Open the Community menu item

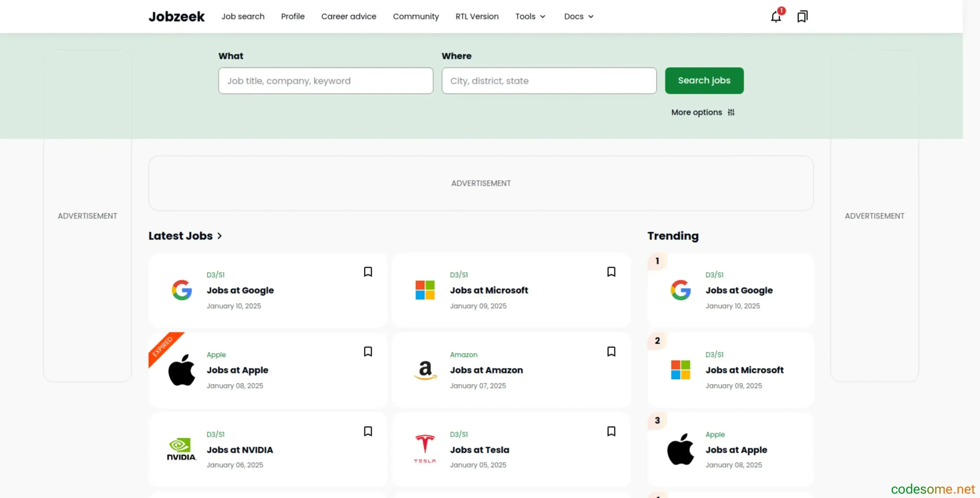pos(416,16)
